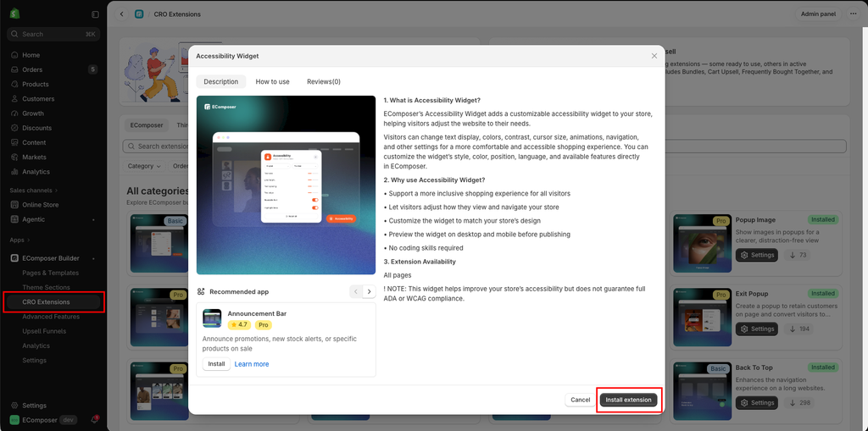The width and height of the screenshot is (868, 431).
Task: Show next recommended app
Action: (370, 291)
